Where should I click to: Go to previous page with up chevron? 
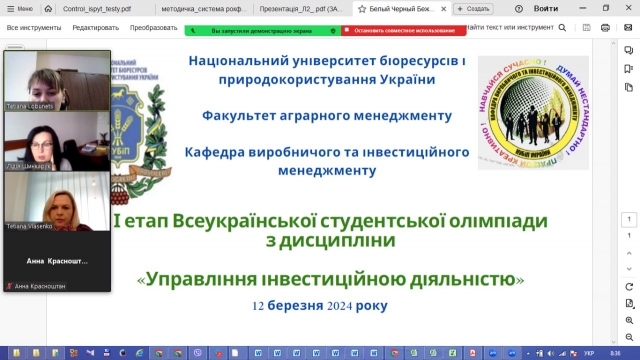coord(629,253)
